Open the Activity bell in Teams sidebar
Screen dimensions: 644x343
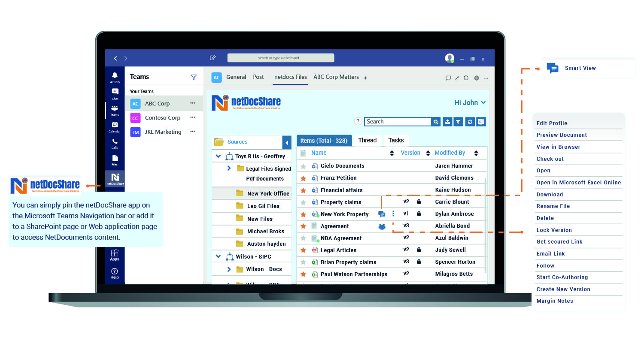coord(115,77)
